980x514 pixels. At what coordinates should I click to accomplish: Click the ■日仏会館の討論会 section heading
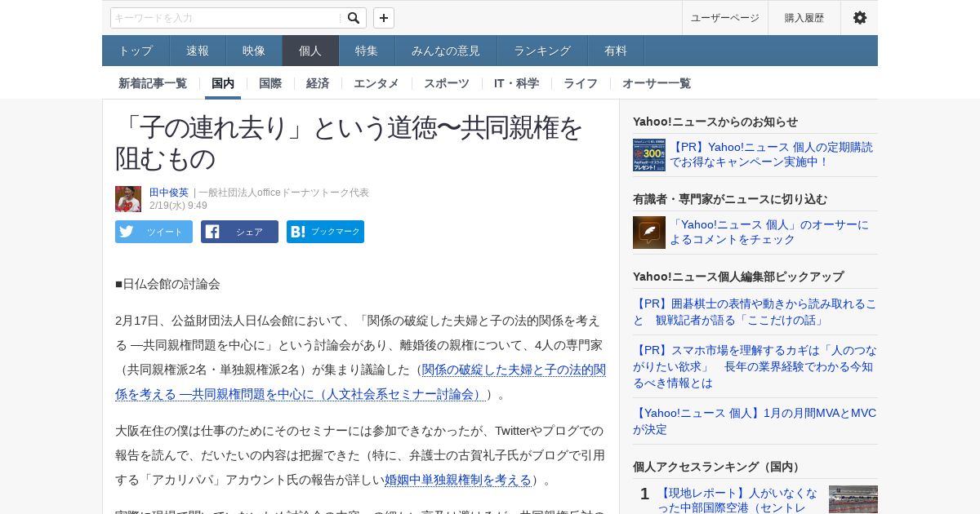167,284
